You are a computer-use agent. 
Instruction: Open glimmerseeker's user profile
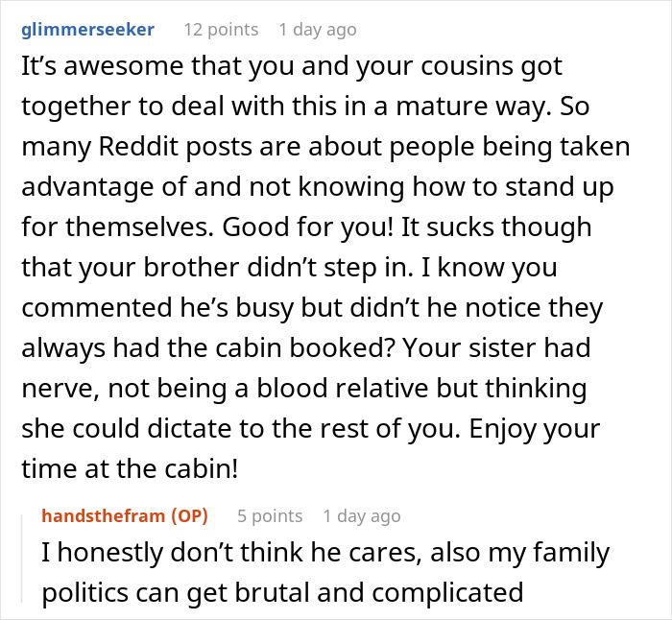[88, 30]
